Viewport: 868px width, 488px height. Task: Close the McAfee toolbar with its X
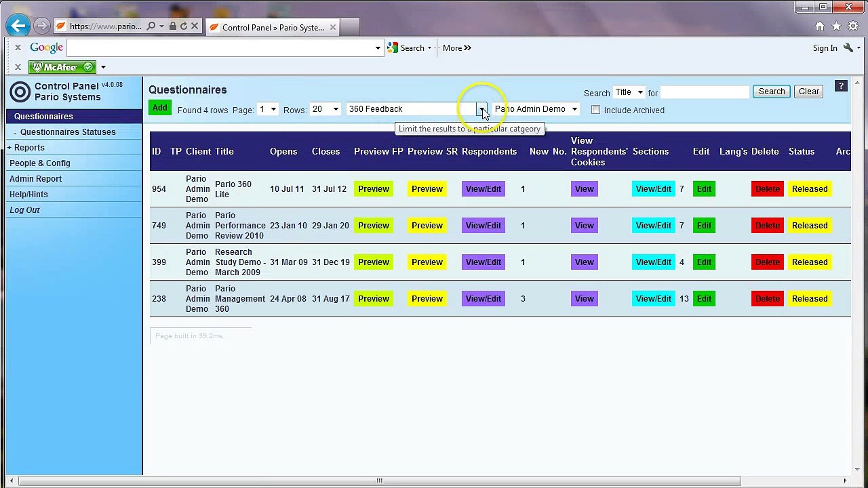pyautogui.click(x=18, y=67)
